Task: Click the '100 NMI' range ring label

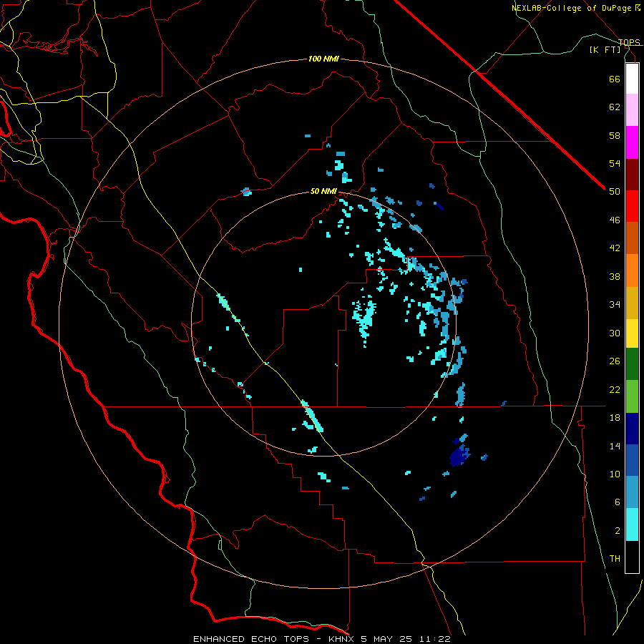Action: (323, 59)
